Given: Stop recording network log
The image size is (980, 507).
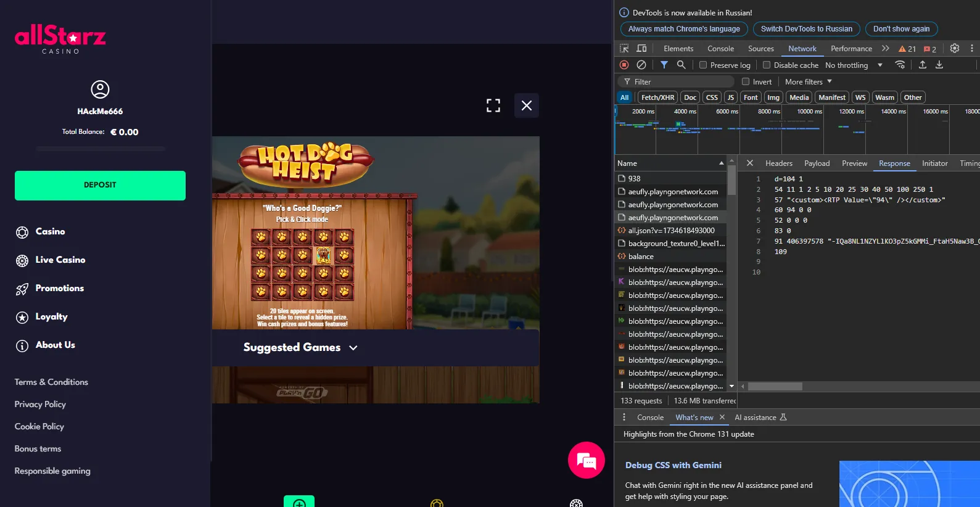Looking at the screenshot, I should 624,65.
